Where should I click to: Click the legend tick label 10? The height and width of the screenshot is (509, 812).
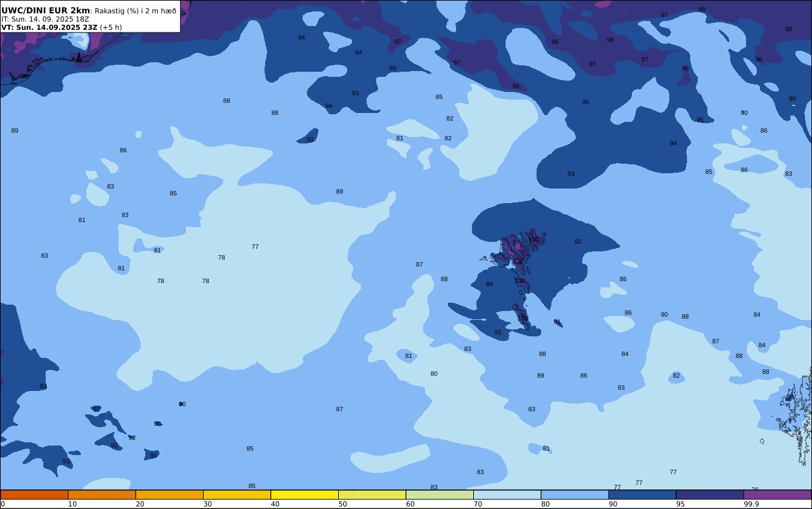(x=72, y=504)
